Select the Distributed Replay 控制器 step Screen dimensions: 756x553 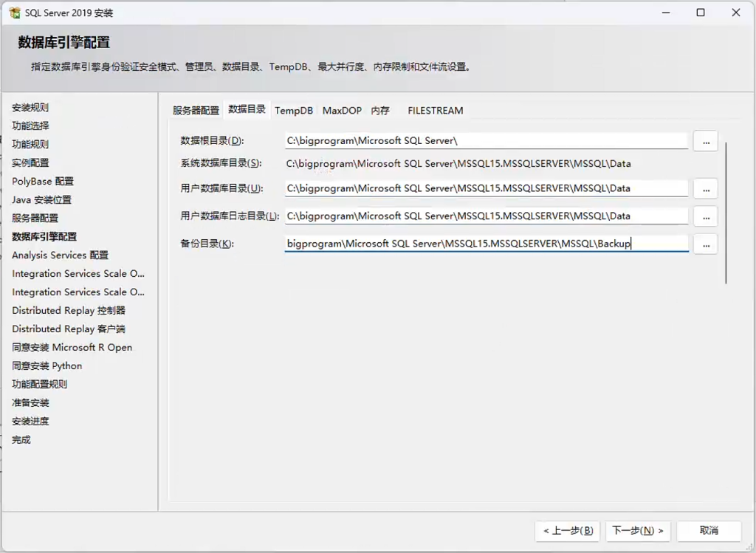tap(69, 311)
